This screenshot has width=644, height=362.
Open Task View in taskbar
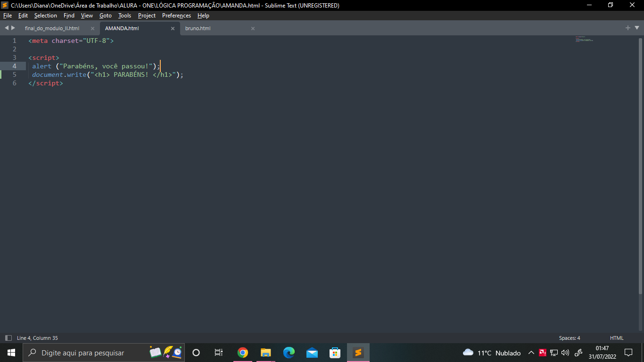point(219,353)
